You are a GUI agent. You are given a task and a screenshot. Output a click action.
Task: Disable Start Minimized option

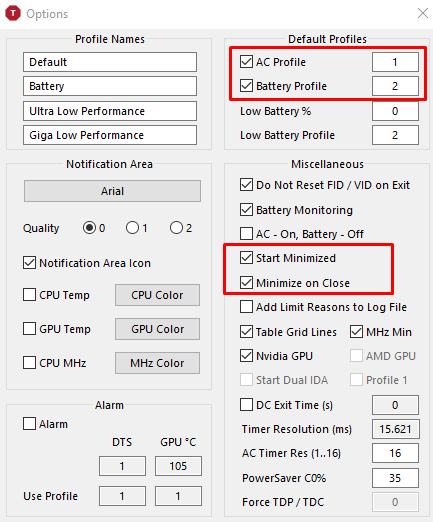246,258
